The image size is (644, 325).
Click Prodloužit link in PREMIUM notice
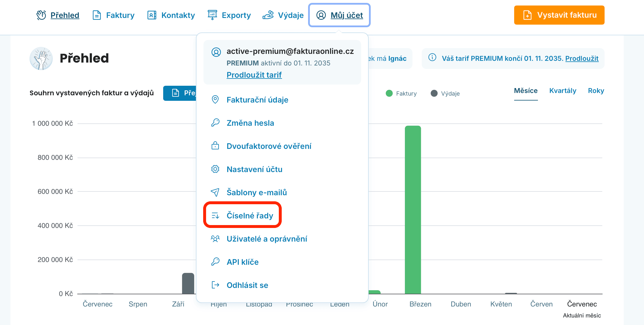pyautogui.click(x=582, y=59)
